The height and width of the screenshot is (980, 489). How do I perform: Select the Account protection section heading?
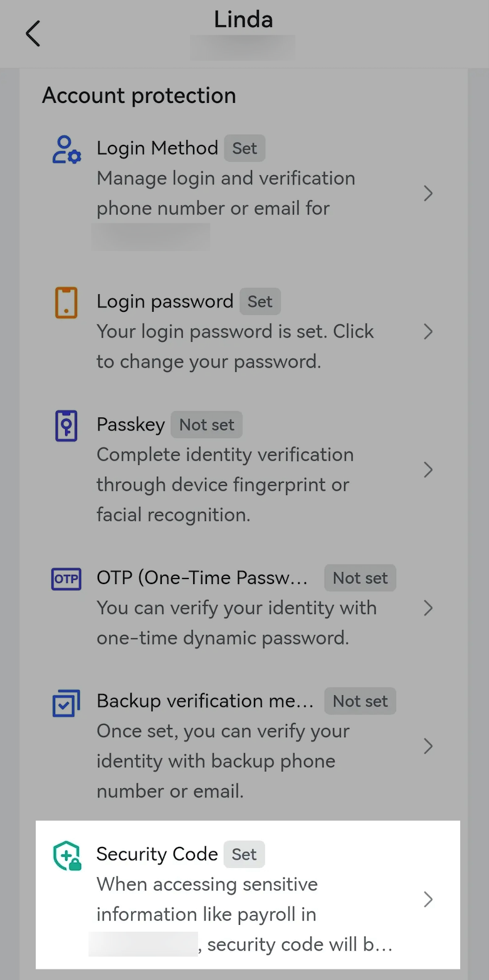click(x=139, y=96)
